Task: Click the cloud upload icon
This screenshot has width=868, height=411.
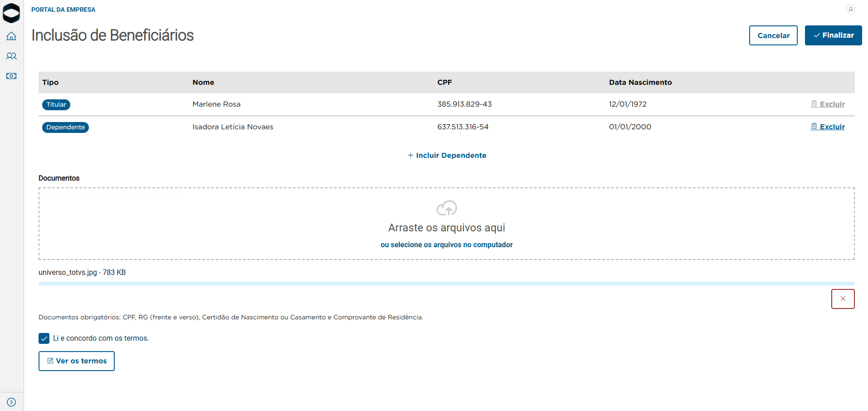Action: pyautogui.click(x=446, y=208)
